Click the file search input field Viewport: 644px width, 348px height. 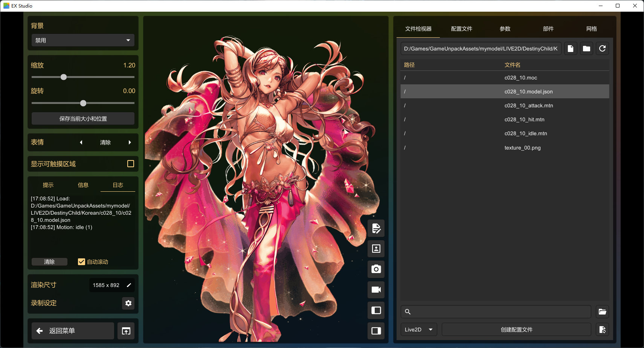496,311
